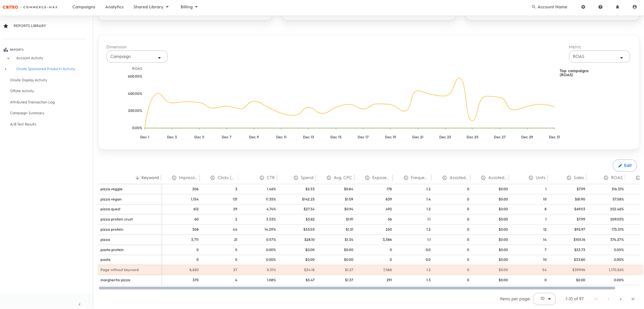Open the settings gear icon
Image resolution: width=644 pixels, height=309 pixels.
click(x=583, y=7)
